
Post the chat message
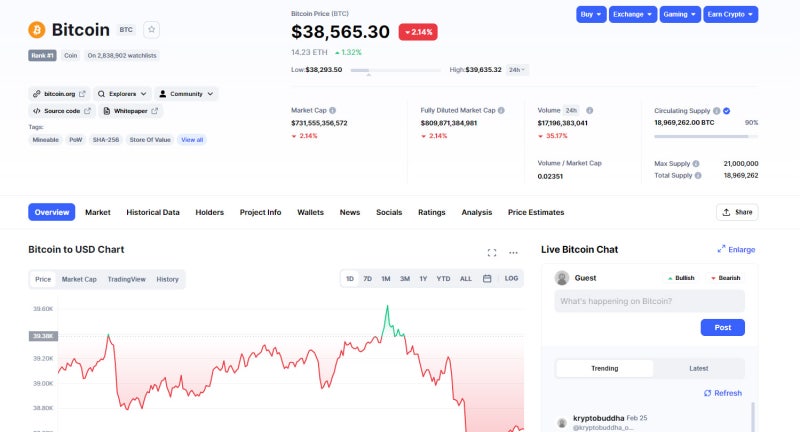[x=722, y=327]
